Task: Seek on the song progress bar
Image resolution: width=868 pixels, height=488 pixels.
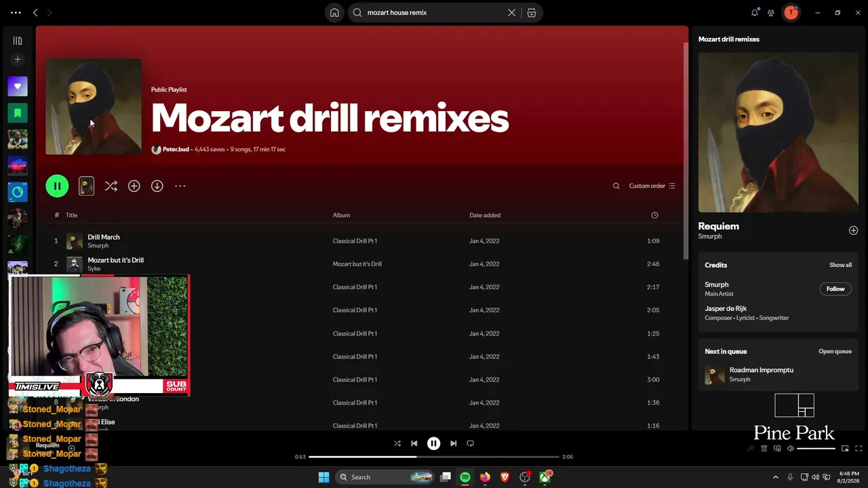Action: (x=434, y=457)
